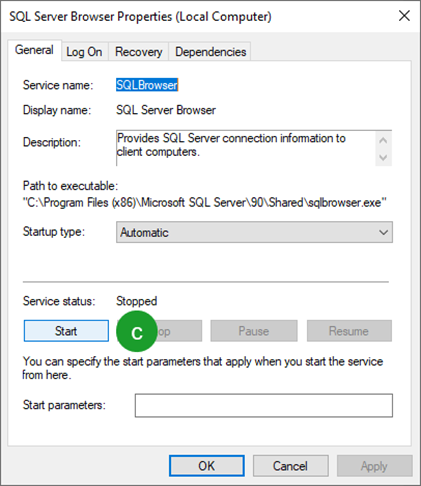Switch to the Log On tab
421x486 pixels.
[84, 52]
